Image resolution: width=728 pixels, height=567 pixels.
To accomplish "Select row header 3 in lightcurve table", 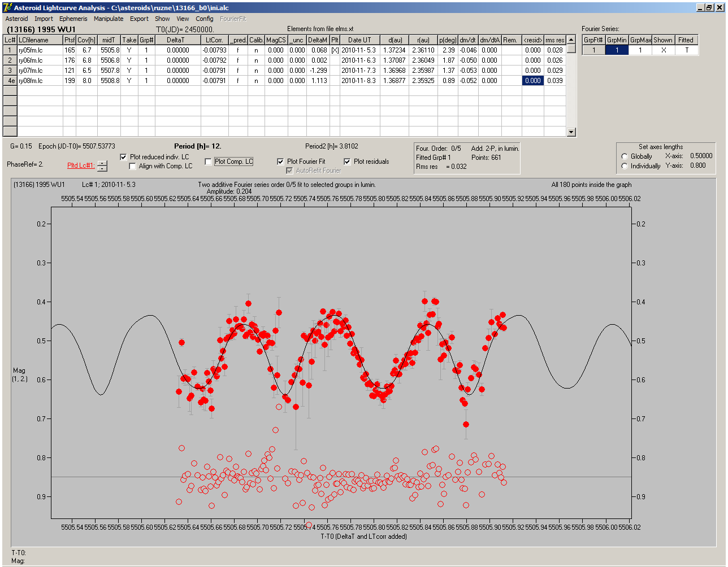I will click(x=10, y=71).
